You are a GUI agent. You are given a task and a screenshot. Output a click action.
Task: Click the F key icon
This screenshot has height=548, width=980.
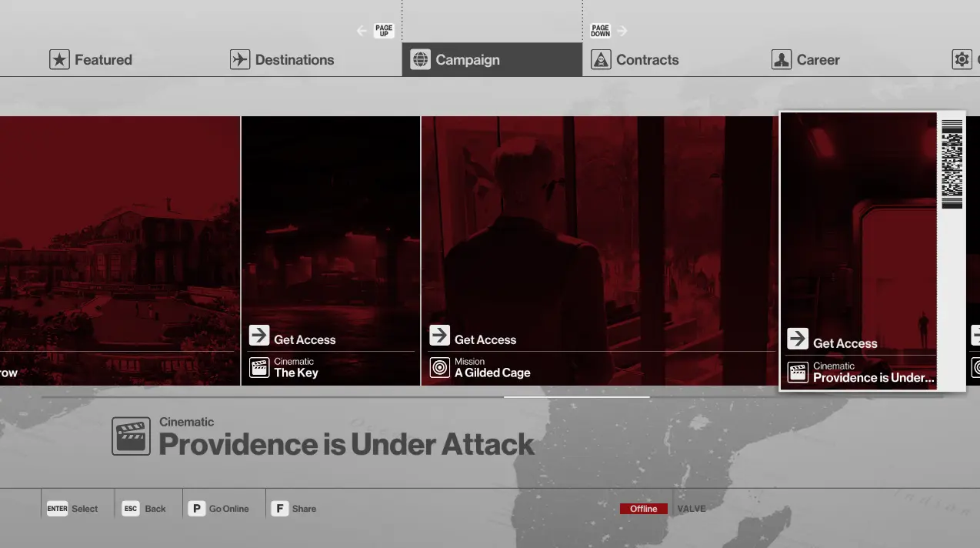[x=280, y=509]
